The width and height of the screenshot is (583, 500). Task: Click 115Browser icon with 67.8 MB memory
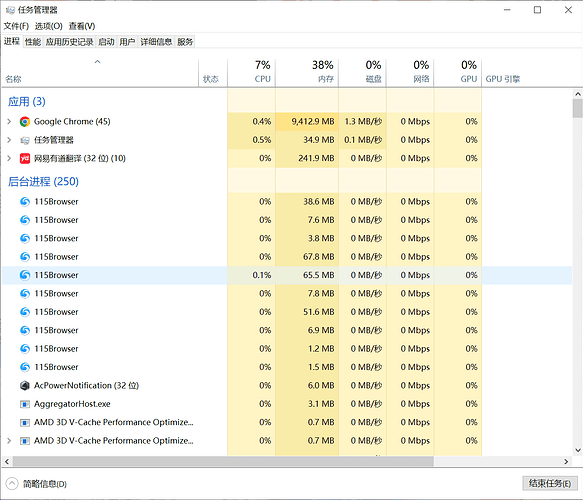(x=25, y=257)
